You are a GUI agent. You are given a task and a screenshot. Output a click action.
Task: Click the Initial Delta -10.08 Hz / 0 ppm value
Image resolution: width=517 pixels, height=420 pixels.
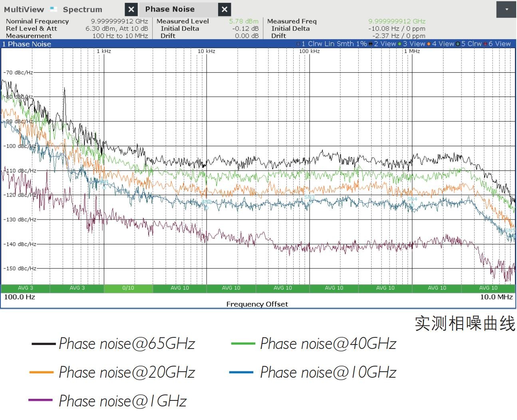pos(397,28)
